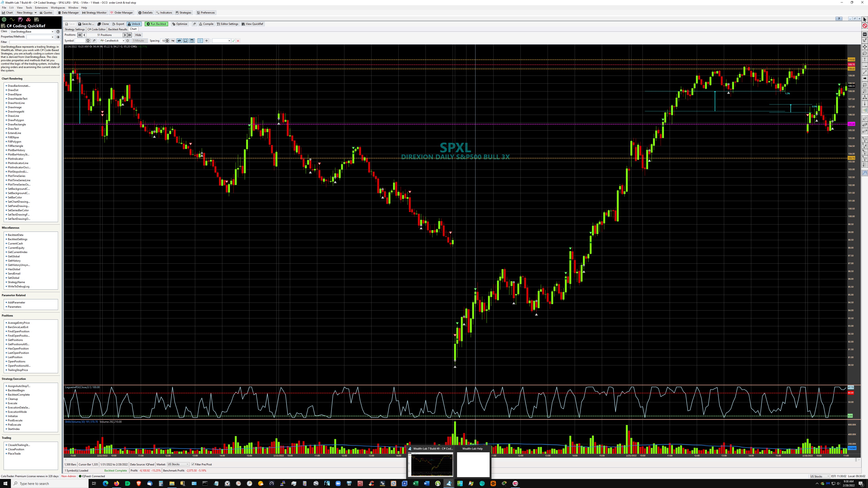The image size is (868, 488).
Task: Increase the Spacing stepper value
Action: point(167,40)
